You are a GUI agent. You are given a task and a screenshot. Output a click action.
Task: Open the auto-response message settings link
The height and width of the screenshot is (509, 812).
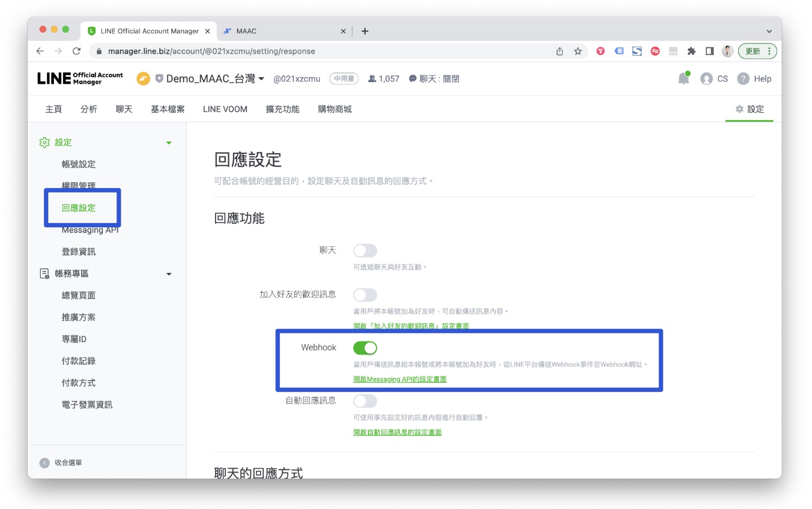397,432
